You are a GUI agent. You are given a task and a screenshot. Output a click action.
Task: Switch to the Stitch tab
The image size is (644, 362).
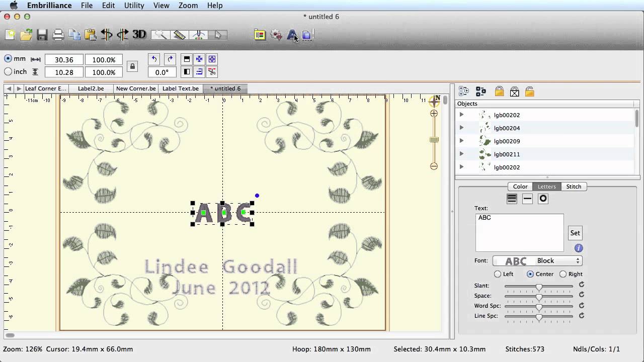574,187
